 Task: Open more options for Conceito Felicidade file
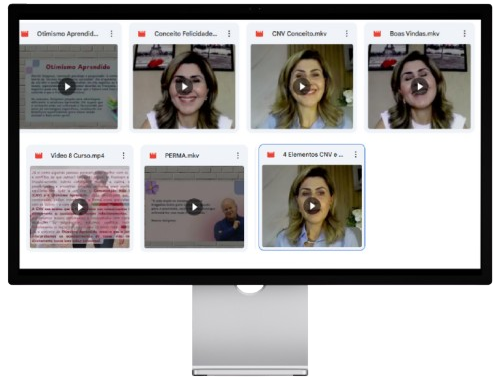(x=229, y=34)
